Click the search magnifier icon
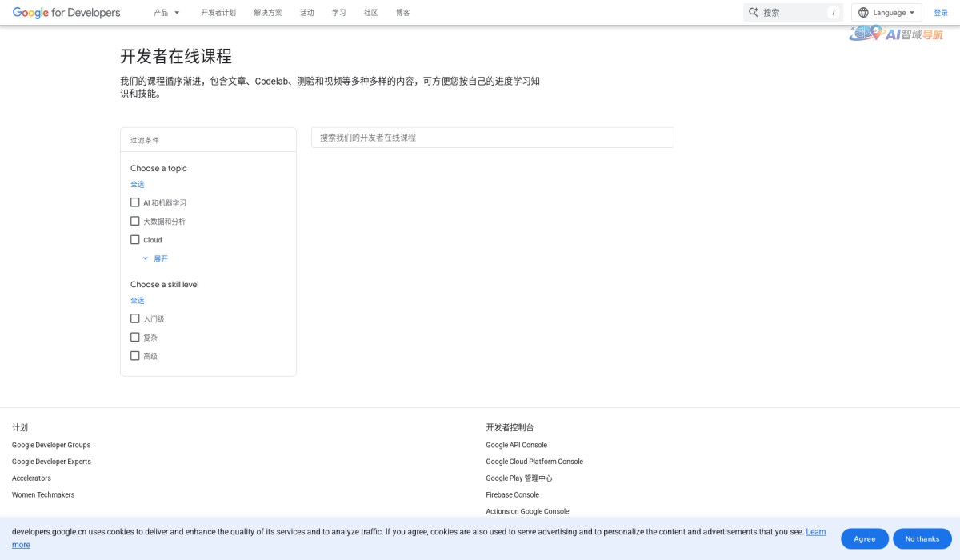The height and width of the screenshot is (560, 960). click(752, 12)
